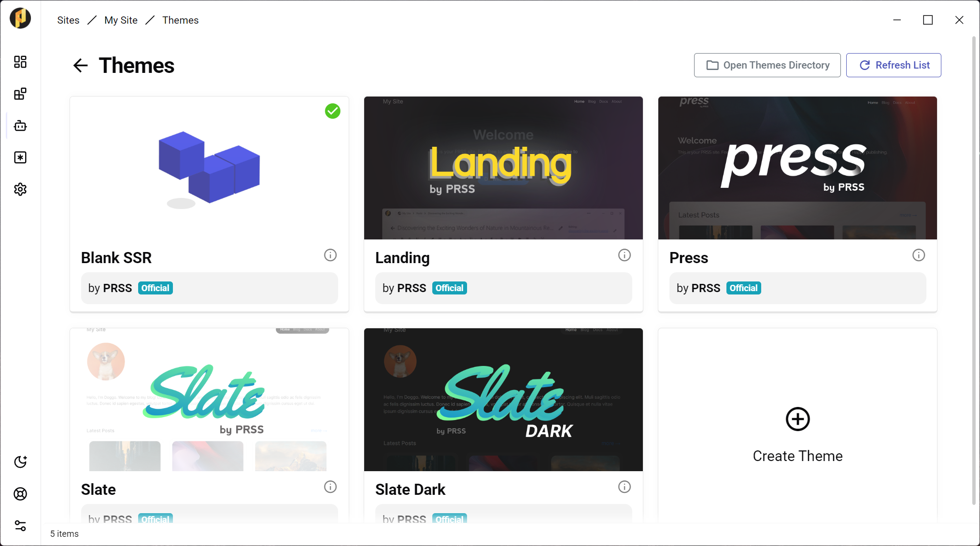The height and width of the screenshot is (546, 980).
Task: Click Open Themes Directory button
Action: pos(767,65)
